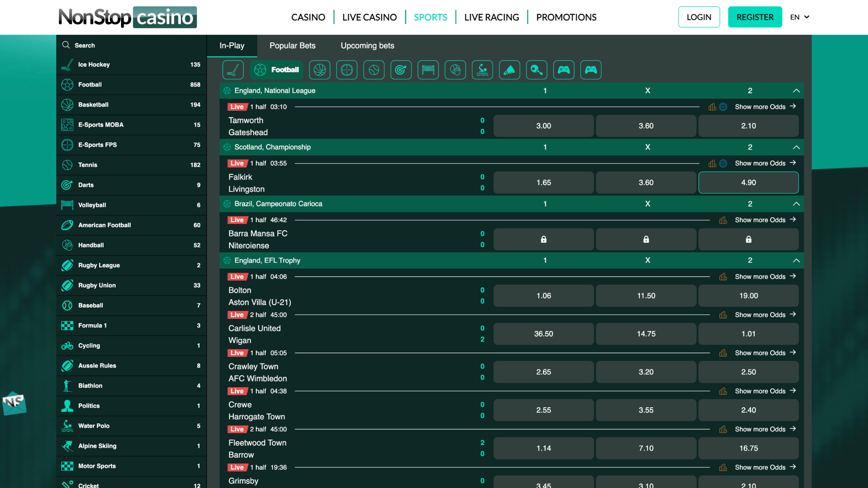Select the 2.10 odds for Gateshead
This screenshot has width=868, height=488.
coord(748,126)
